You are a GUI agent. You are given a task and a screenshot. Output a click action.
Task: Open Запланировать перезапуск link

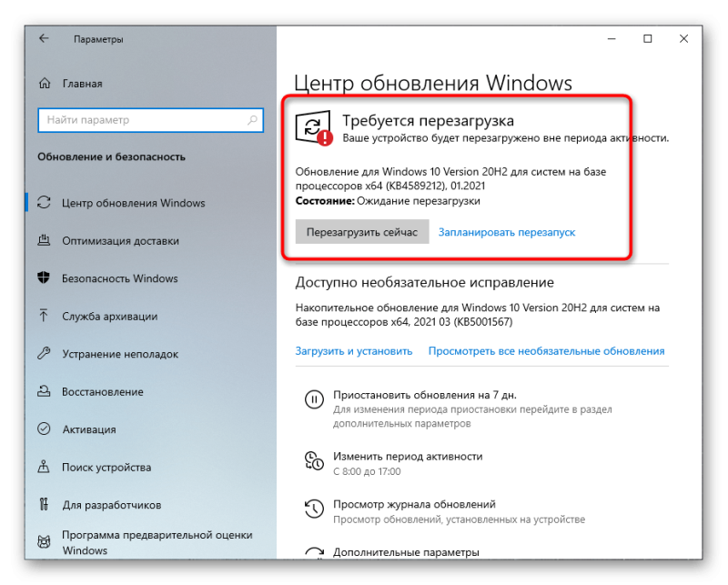507,232
